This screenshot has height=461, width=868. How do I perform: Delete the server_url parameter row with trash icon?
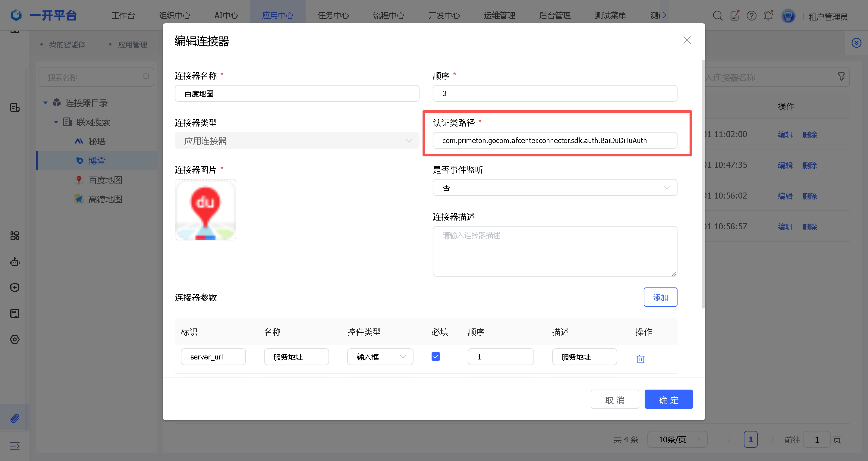tap(640, 359)
